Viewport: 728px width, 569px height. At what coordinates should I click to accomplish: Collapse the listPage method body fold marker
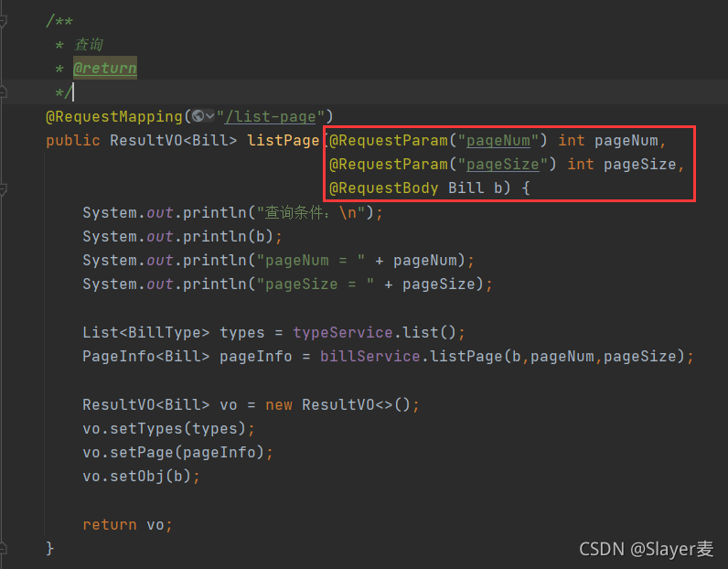click(3, 189)
